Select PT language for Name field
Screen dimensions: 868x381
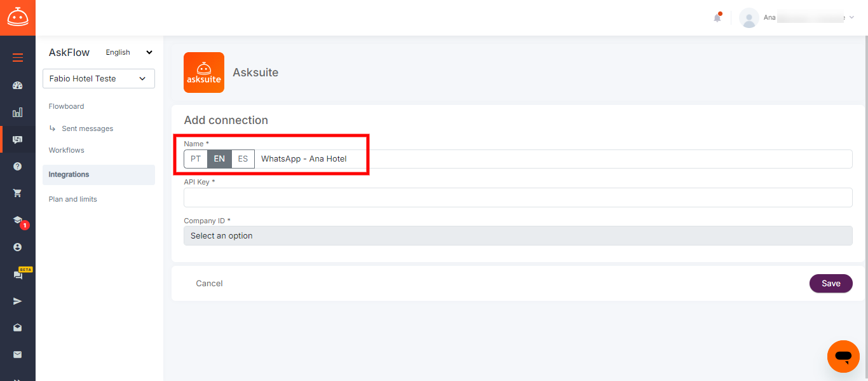point(196,159)
